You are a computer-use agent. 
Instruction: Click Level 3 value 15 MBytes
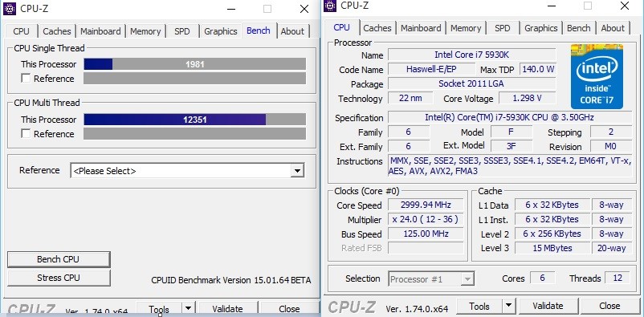[x=552, y=248]
